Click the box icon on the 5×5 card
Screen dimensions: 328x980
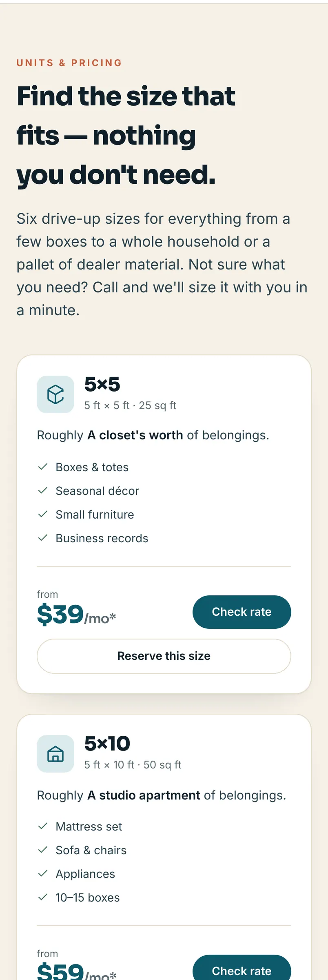point(55,394)
